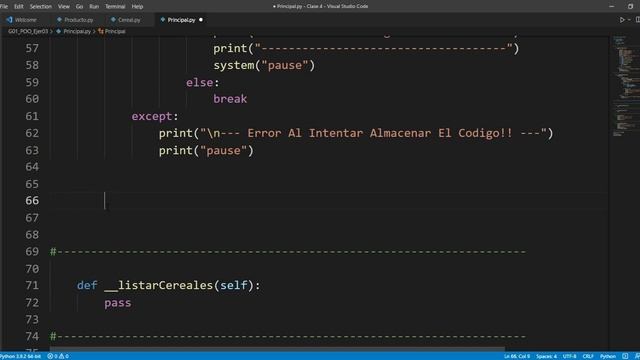Screen dimensions: 640x360
Task: Open the Terminal menu
Action: (115, 7)
